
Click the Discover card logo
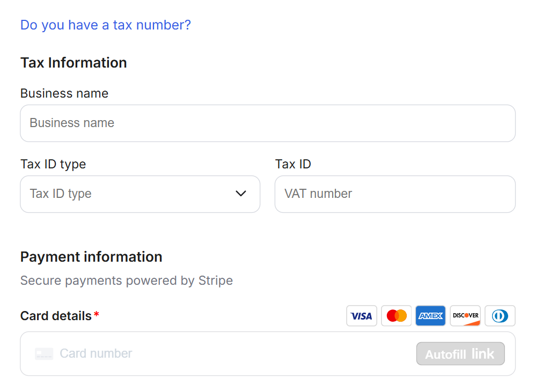pos(465,316)
